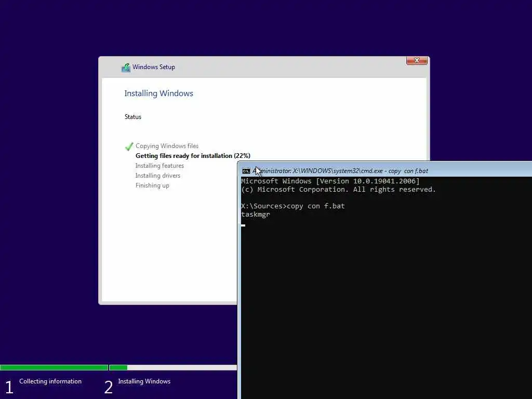
Task: Click the 'Status' label
Action: coord(132,117)
